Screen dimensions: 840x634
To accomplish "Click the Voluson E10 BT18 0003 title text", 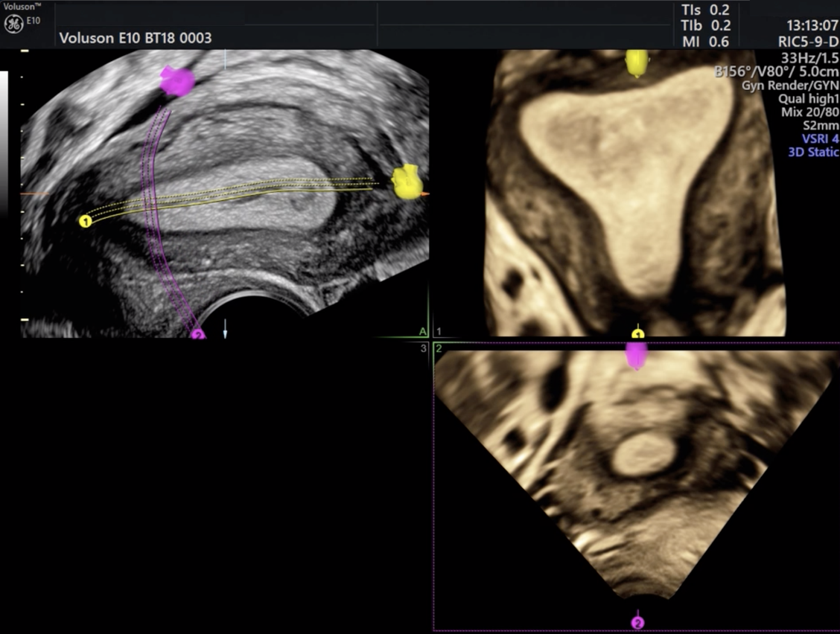I will pos(135,38).
